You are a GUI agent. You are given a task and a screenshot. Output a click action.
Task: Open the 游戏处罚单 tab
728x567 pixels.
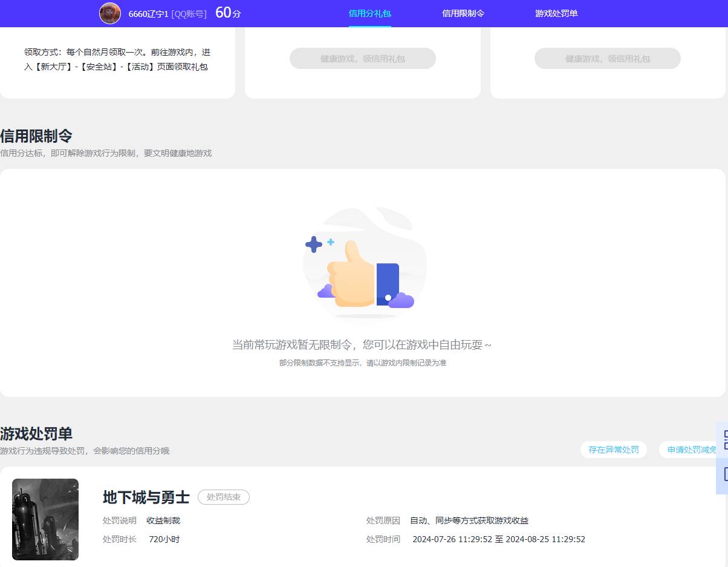click(556, 13)
